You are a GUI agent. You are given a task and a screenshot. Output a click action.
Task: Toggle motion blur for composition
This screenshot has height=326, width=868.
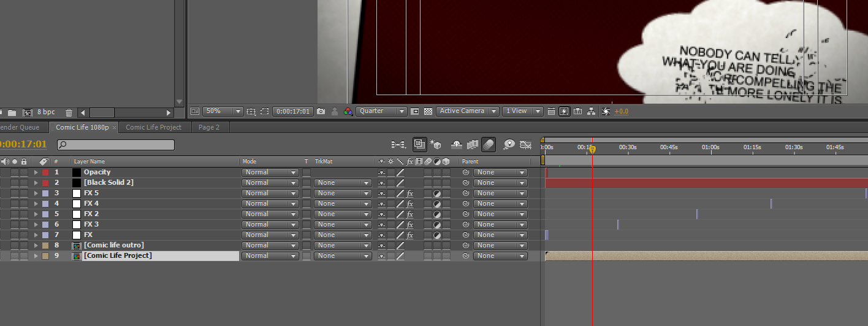pyautogui.click(x=489, y=144)
